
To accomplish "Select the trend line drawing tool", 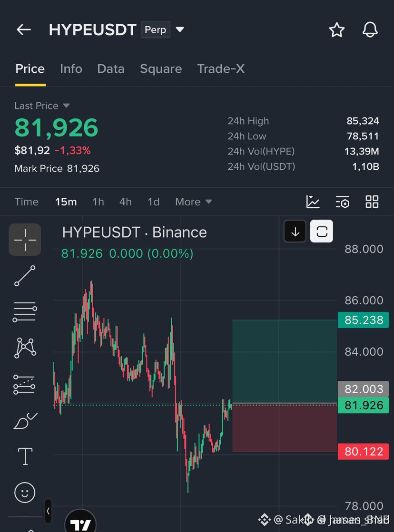I will 25,276.
